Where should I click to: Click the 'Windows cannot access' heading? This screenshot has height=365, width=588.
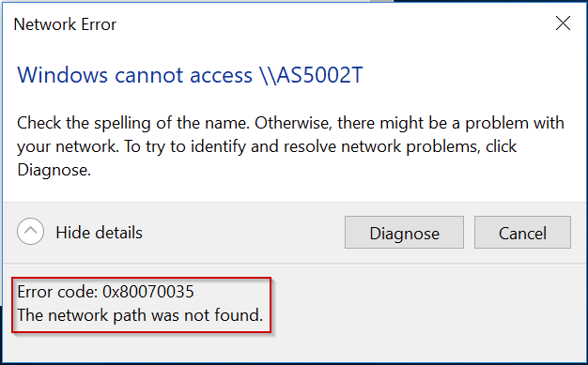click(135, 75)
